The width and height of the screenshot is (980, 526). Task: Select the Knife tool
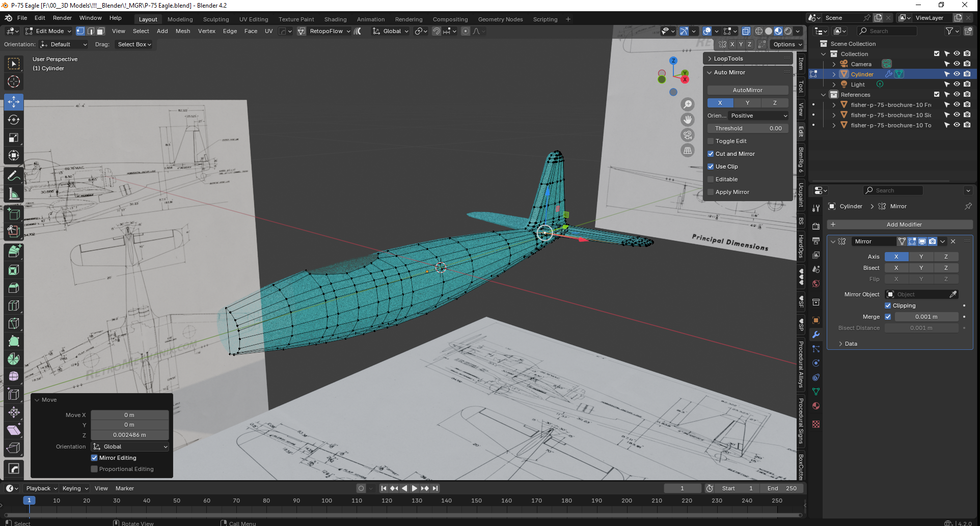click(x=14, y=323)
